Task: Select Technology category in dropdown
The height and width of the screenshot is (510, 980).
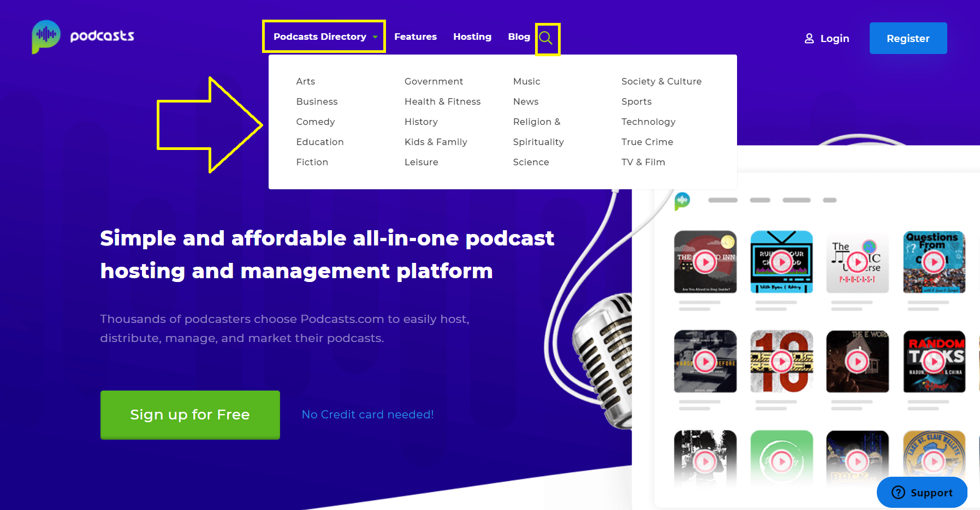Action: pyautogui.click(x=648, y=122)
